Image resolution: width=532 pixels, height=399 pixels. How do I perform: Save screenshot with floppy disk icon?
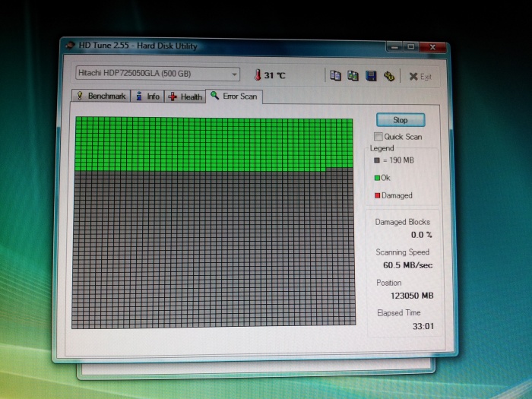[x=371, y=76]
